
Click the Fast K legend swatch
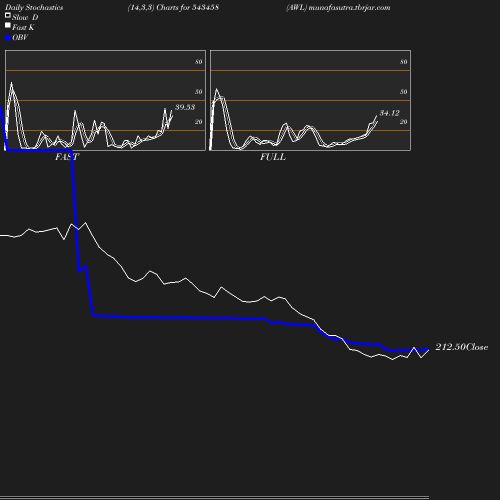click(x=8, y=25)
